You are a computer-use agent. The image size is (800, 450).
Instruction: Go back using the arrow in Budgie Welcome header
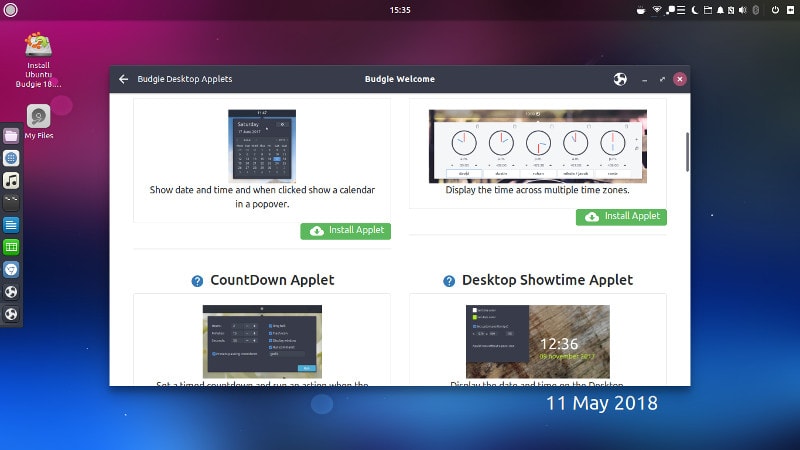coord(123,79)
